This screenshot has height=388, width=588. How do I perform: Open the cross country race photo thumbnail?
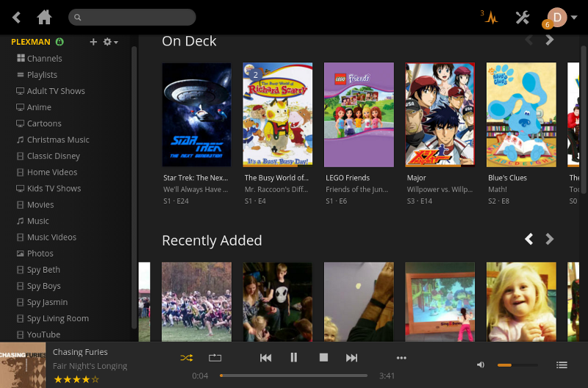tap(196, 302)
